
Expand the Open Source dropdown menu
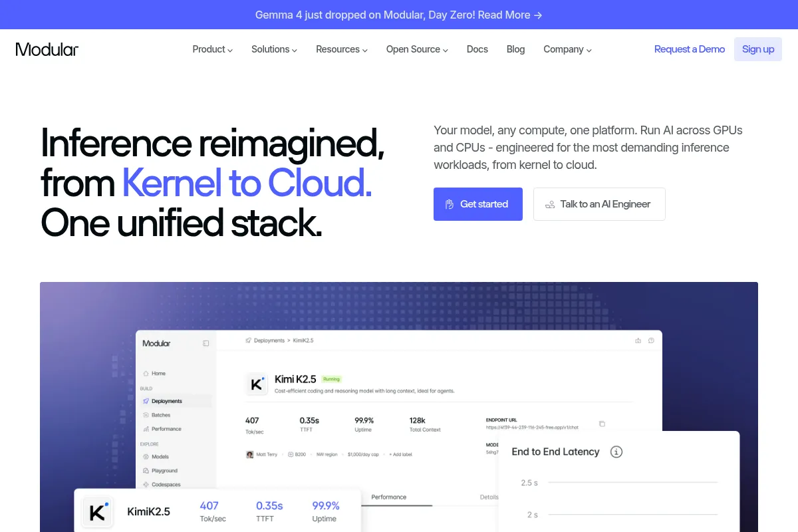417,49
